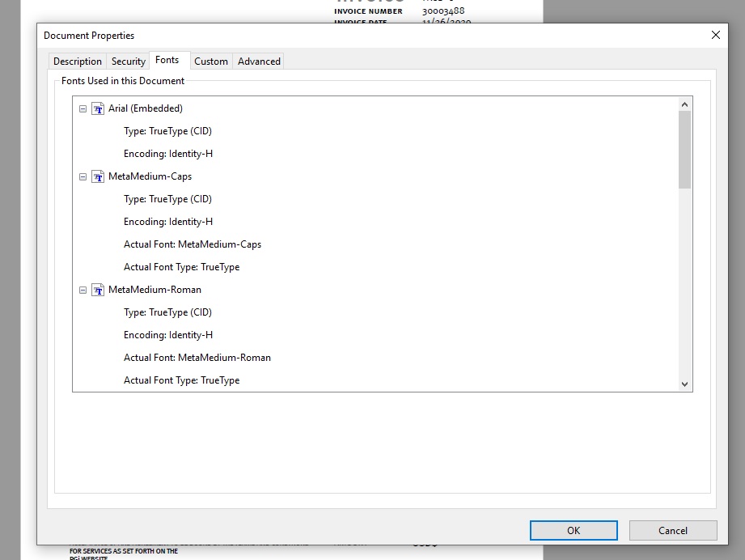Close the Document Properties dialog

(716, 35)
